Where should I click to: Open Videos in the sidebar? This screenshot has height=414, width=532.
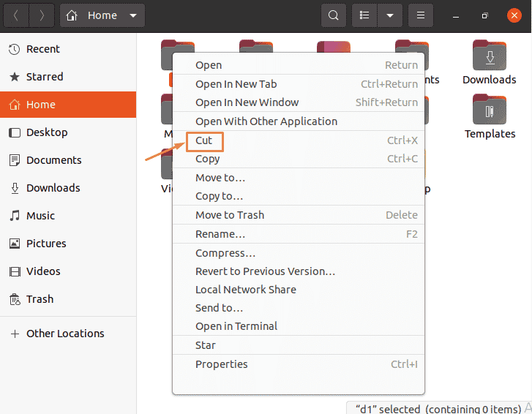(68, 271)
